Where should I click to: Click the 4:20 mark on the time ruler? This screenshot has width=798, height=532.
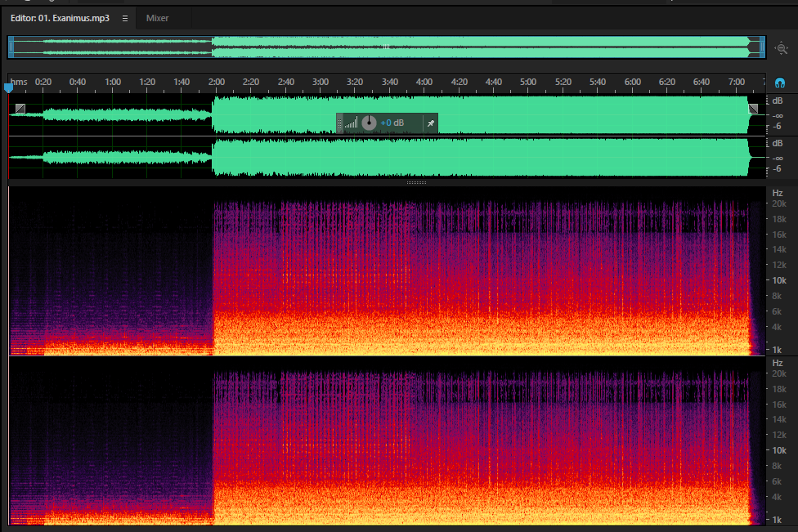point(459,82)
